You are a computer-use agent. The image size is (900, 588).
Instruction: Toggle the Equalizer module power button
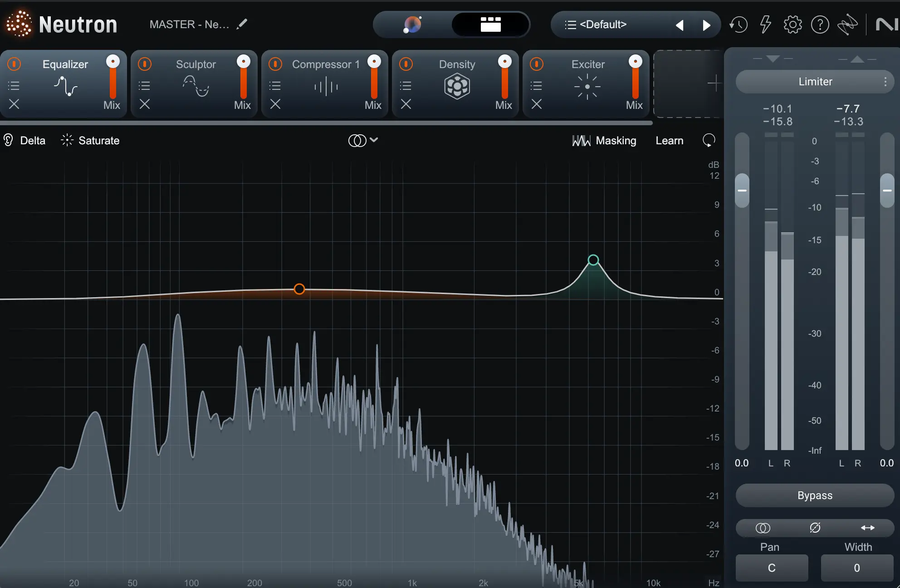tap(14, 64)
